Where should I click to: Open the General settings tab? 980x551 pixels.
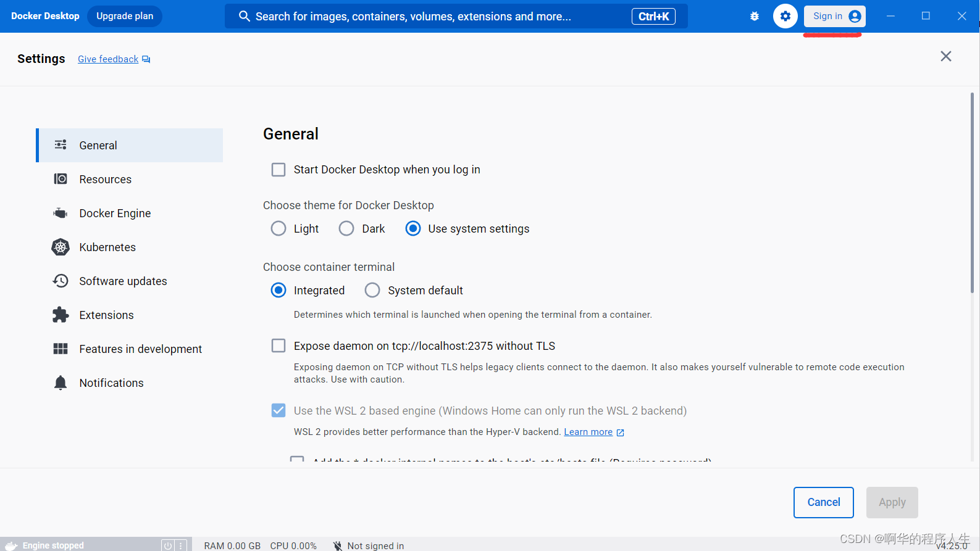click(130, 145)
